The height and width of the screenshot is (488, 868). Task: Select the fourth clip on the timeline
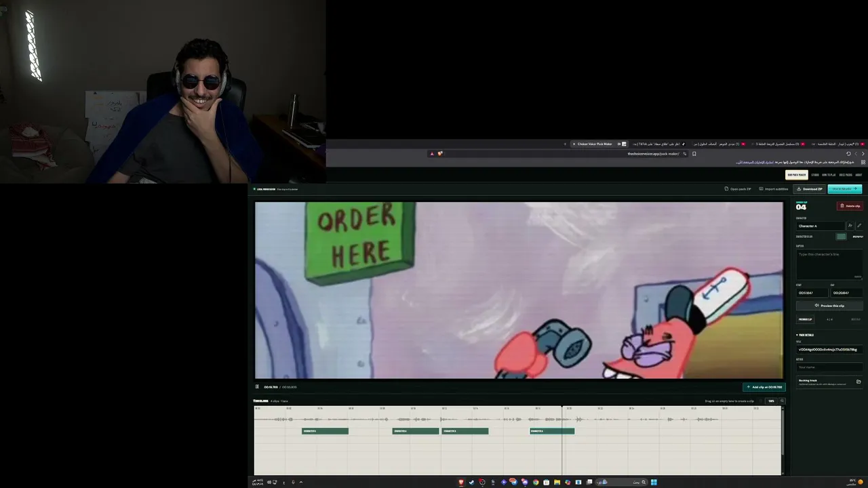552,431
